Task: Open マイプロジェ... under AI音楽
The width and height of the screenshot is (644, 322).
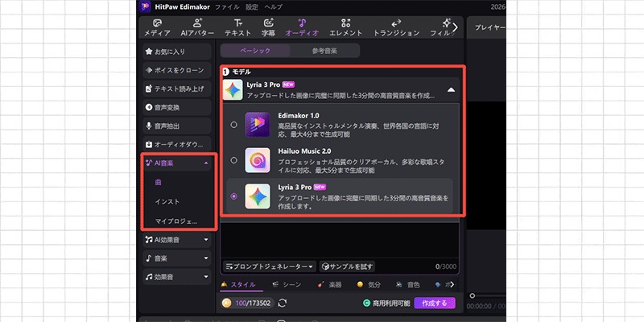Action: pyautogui.click(x=175, y=221)
